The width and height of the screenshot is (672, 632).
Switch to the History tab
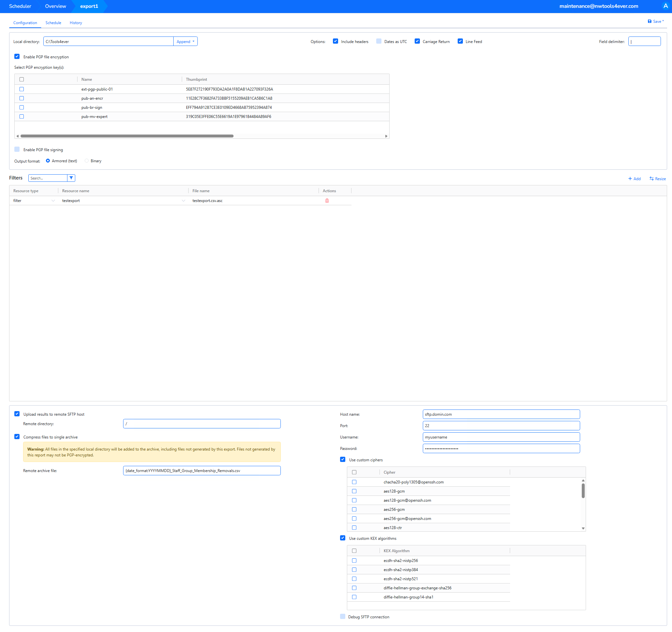(x=76, y=23)
